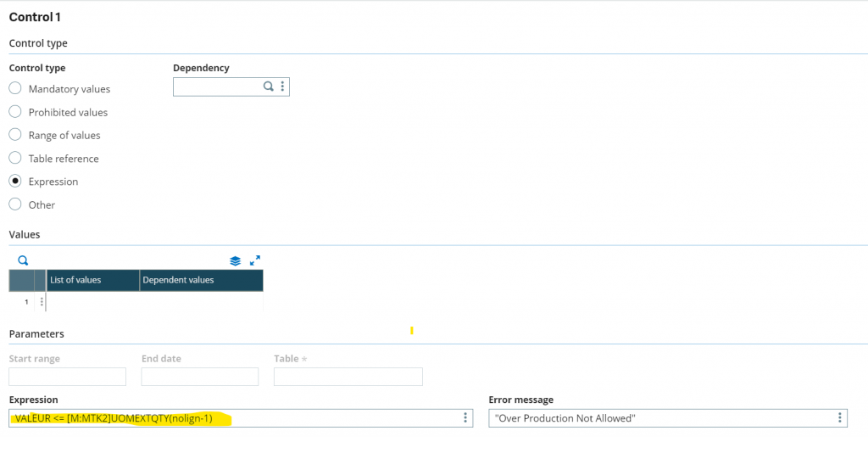Image resolution: width=868 pixels, height=453 pixels.
Task: Select the Expression radio button
Action: [x=15, y=182]
